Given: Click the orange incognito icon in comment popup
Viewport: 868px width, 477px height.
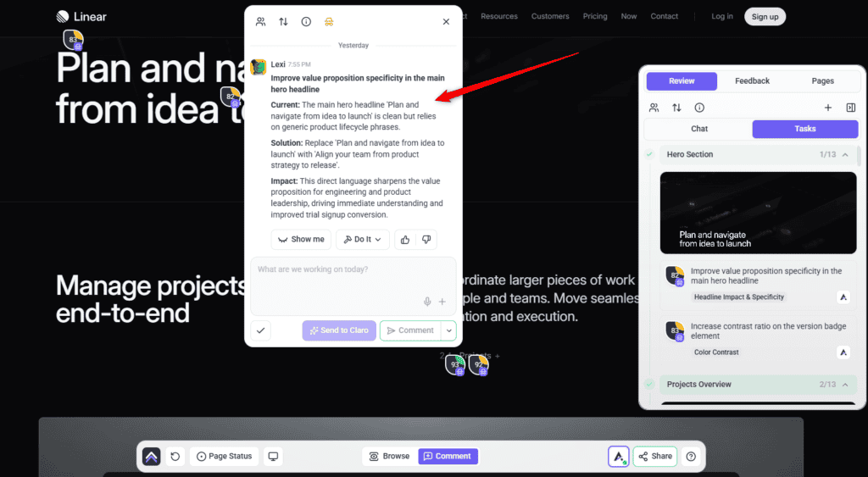Looking at the screenshot, I should (x=329, y=21).
